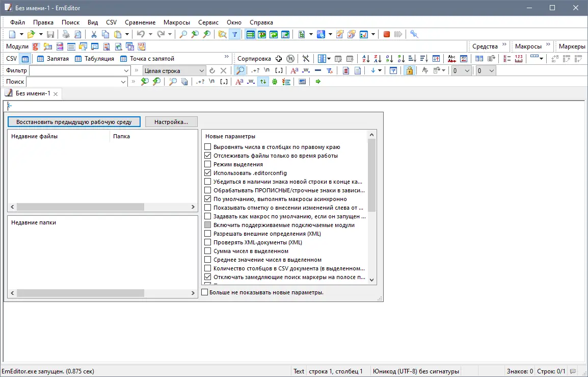Uncheck 'Использовать .editorconfig' option
This screenshot has width=588, height=377.
(207, 173)
